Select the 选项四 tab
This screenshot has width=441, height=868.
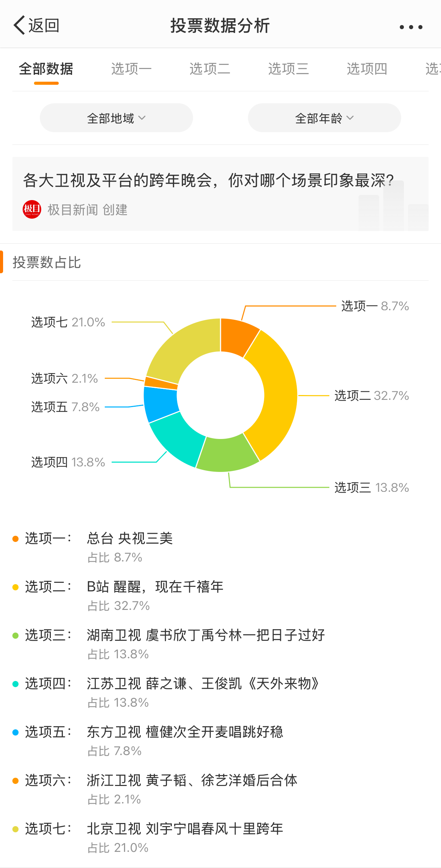[x=367, y=69]
